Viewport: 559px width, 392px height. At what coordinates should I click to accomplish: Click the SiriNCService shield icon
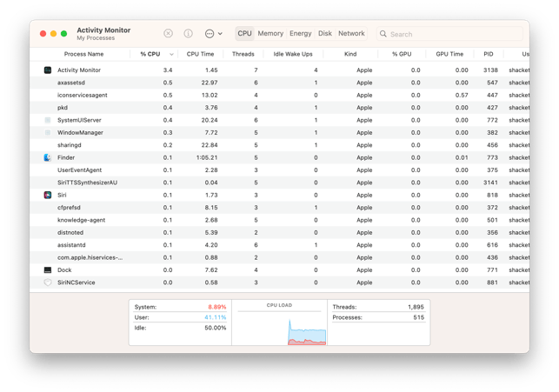pyautogui.click(x=48, y=282)
